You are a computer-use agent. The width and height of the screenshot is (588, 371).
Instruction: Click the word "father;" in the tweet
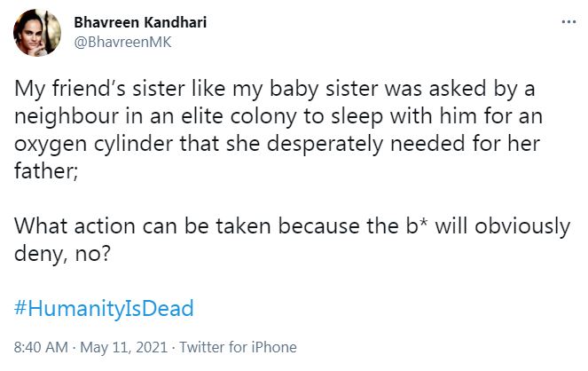click(46, 171)
